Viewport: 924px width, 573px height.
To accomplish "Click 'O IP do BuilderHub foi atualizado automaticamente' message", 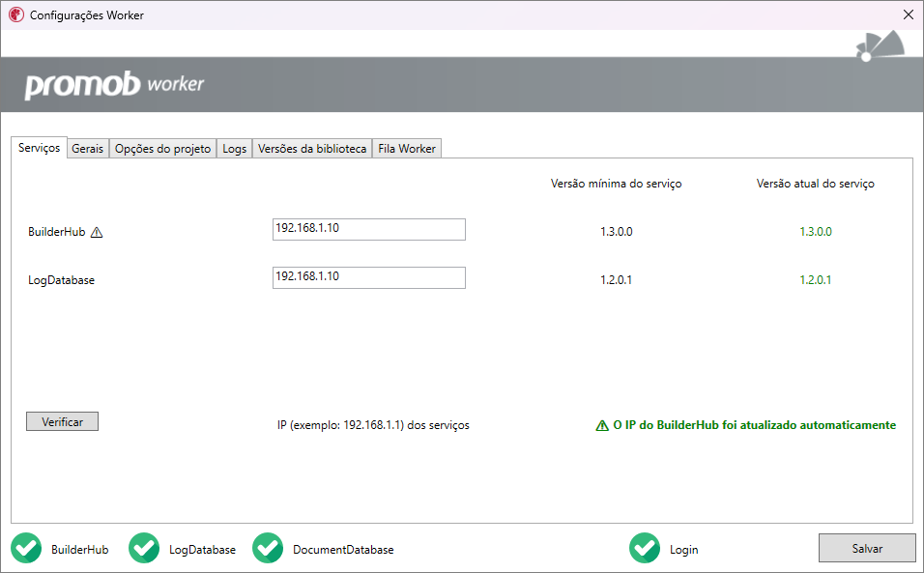I will click(x=754, y=425).
